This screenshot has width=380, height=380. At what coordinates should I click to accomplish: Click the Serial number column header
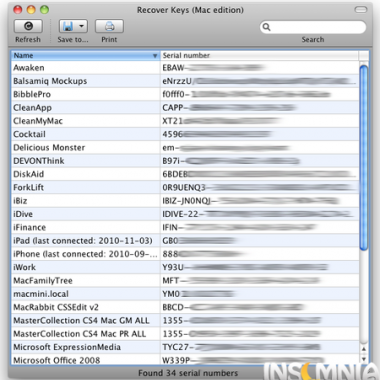pyautogui.click(x=259, y=56)
